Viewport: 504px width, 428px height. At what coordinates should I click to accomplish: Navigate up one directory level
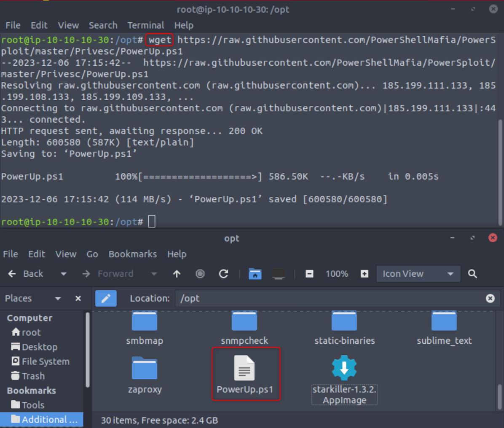[x=177, y=274]
